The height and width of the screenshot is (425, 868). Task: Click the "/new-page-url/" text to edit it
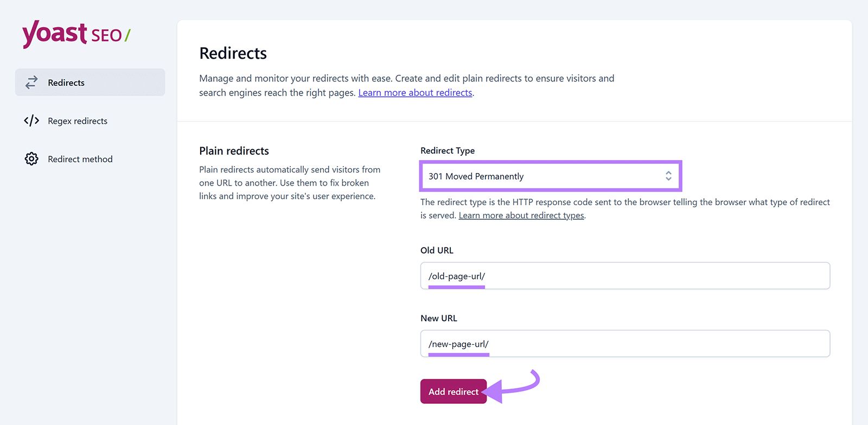(x=458, y=344)
